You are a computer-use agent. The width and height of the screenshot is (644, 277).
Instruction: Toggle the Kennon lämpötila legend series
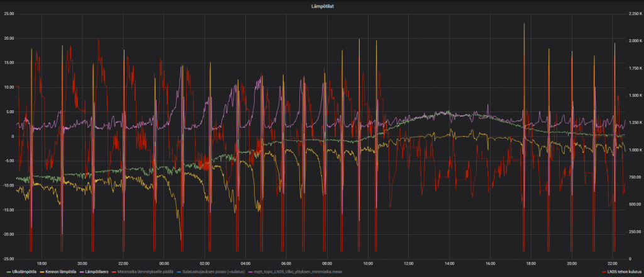(61, 272)
